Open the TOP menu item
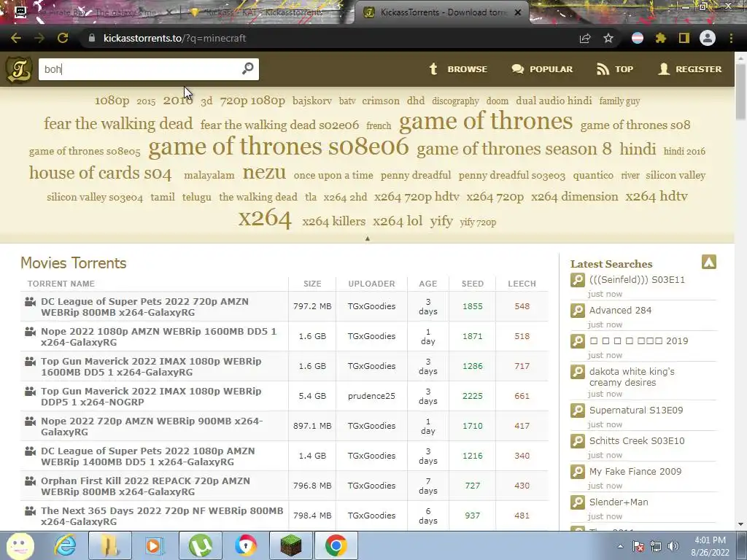Viewport: 747px width, 560px height. click(615, 69)
